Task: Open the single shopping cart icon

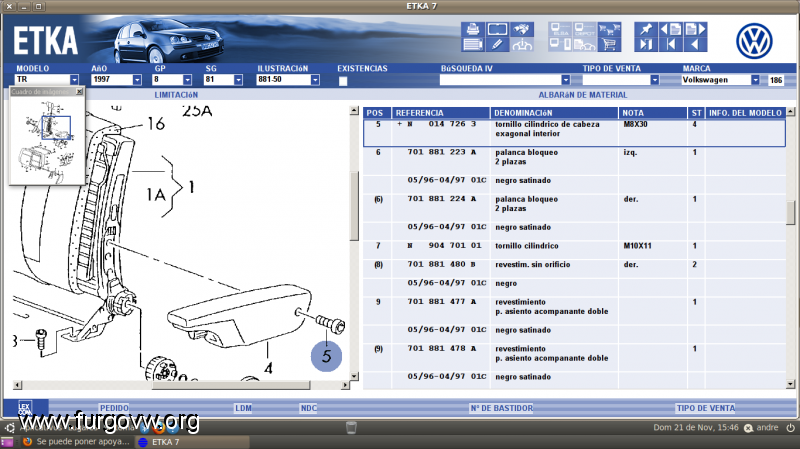Action: point(609,45)
